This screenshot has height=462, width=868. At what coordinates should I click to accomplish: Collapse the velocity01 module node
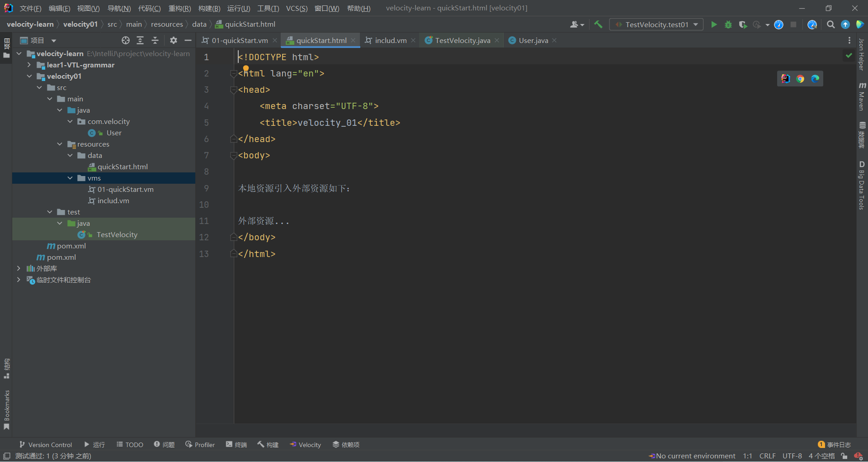(x=29, y=76)
